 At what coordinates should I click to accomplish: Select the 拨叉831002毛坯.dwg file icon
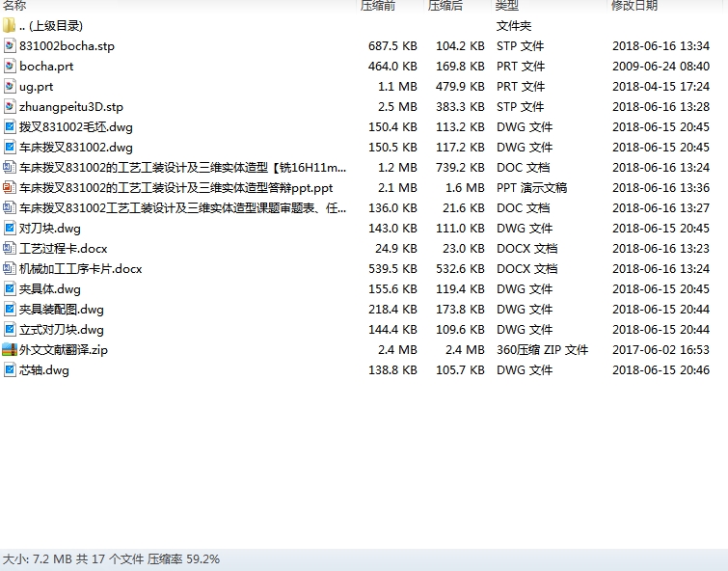[10, 127]
